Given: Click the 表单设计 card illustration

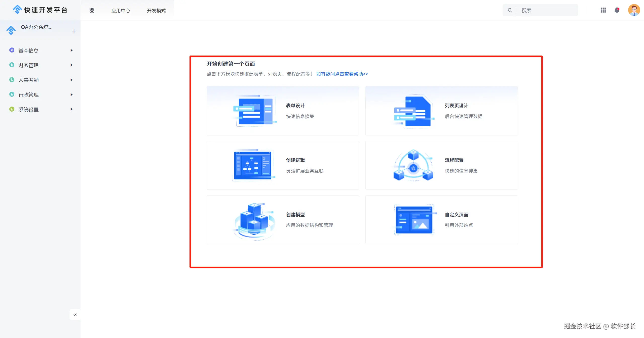Looking at the screenshot, I should [x=255, y=111].
